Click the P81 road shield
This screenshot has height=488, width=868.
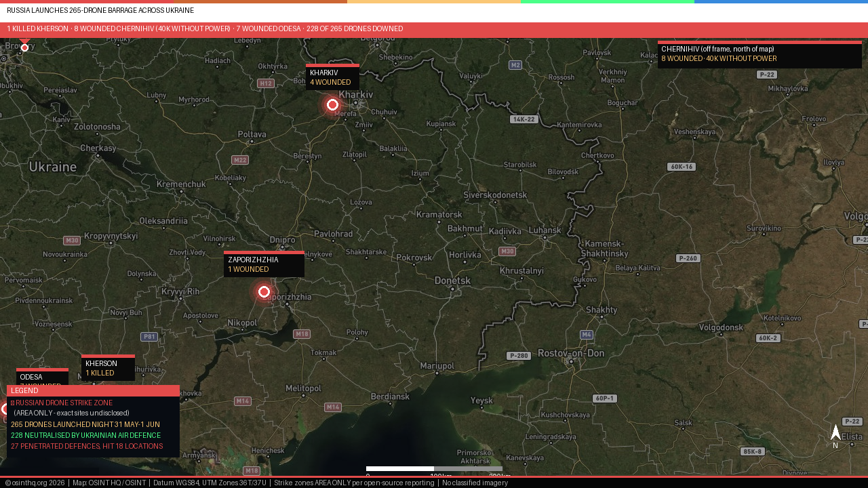coord(149,337)
